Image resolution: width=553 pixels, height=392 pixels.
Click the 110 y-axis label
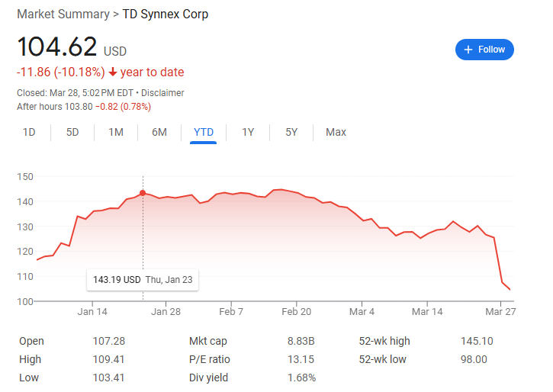25,276
